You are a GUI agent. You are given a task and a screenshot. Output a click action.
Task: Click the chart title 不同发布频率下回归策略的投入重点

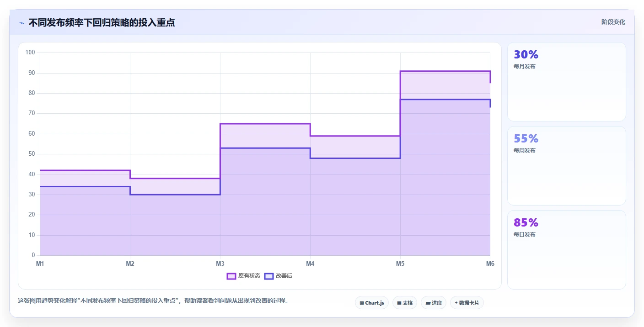102,22
